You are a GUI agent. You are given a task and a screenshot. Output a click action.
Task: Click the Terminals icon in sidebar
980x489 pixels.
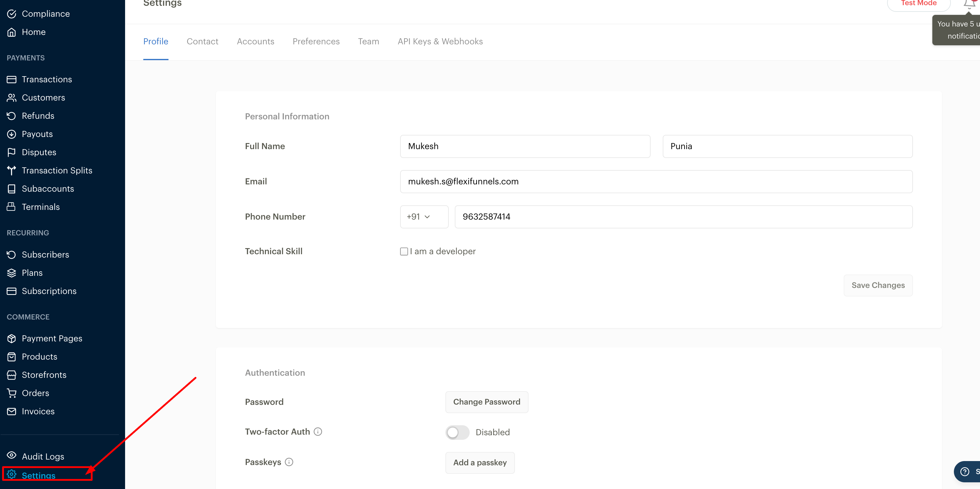[x=12, y=207]
